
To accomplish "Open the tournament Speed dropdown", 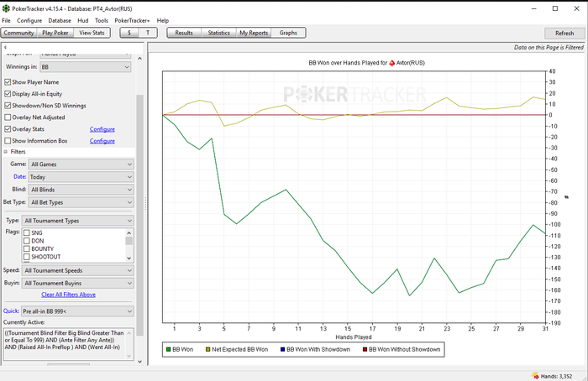I will [x=77, y=270].
